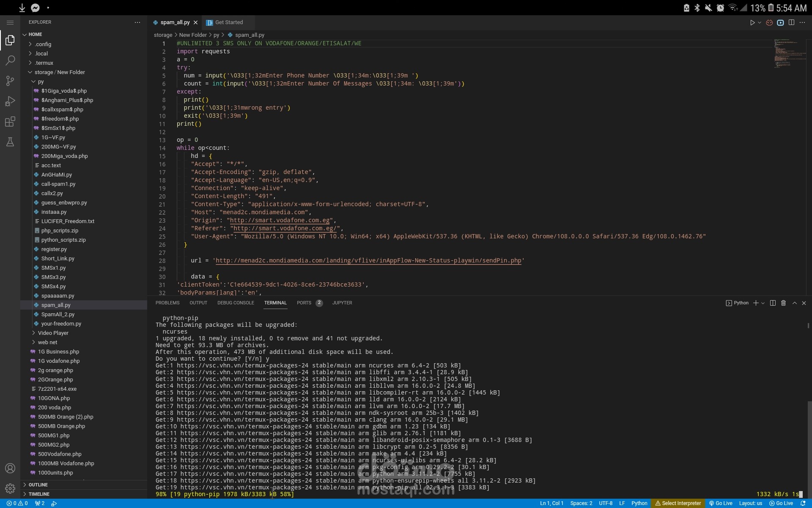This screenshot has height=508, width=812.
Task: Open new terminal launch profile dropdown
Action: pos(763,303)
